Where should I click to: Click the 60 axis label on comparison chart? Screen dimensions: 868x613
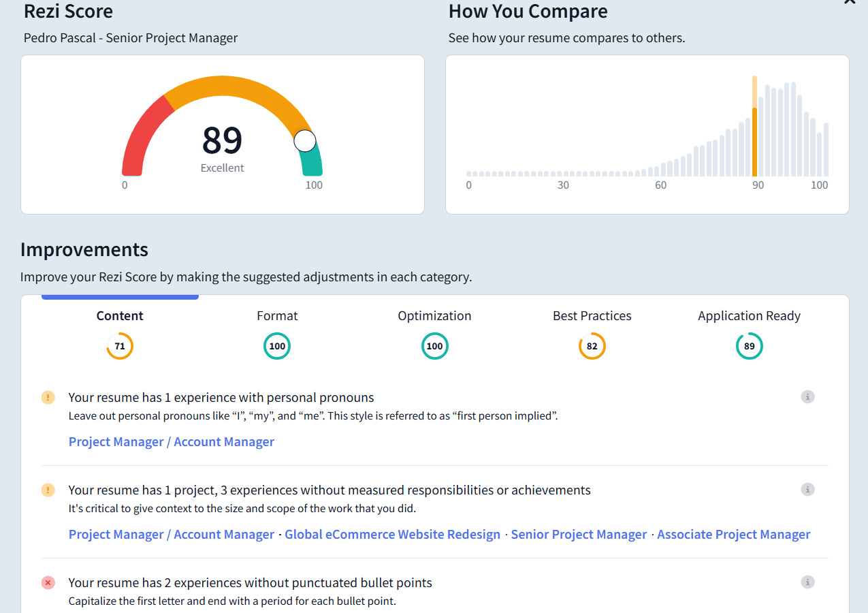[x=660, y=185]
